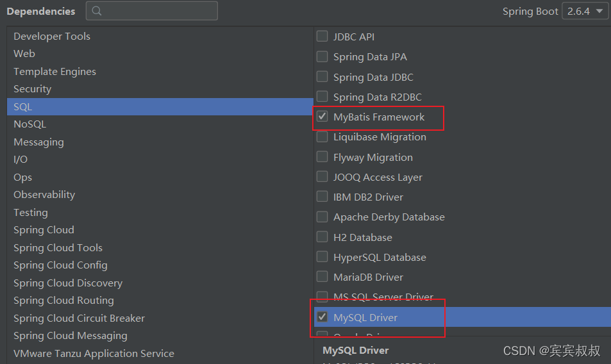Click the JOOQ Access Layer label
The image size is (611, 364).
(x=378, y=178)
